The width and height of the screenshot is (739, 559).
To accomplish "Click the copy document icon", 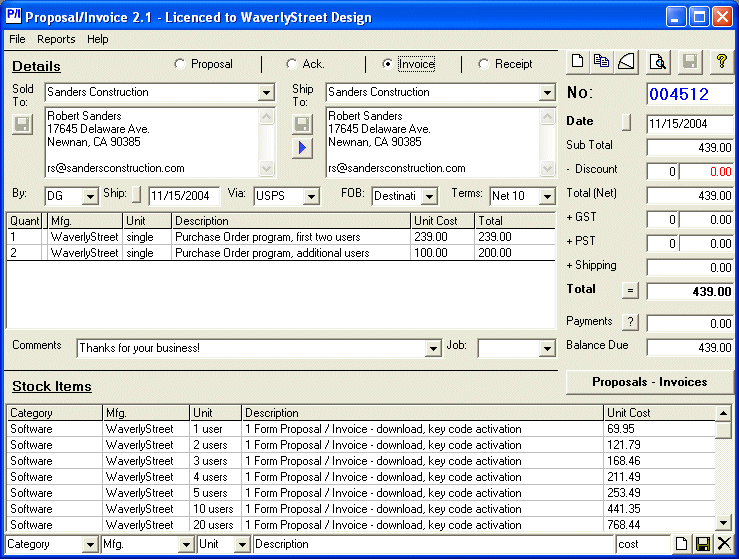I will [602, 62].
